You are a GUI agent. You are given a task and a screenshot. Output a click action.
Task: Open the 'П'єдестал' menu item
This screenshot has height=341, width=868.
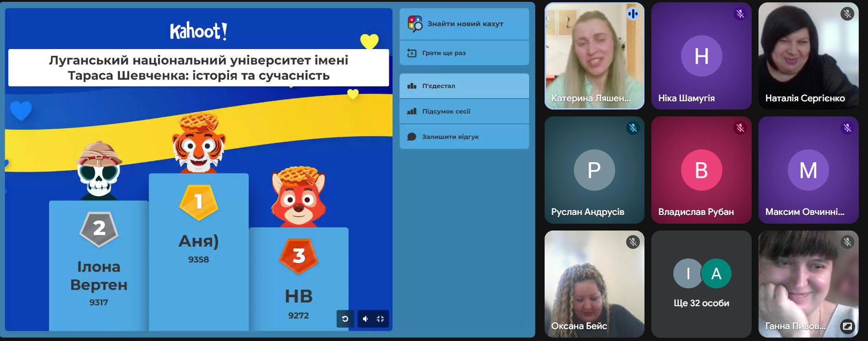(464, 86)
